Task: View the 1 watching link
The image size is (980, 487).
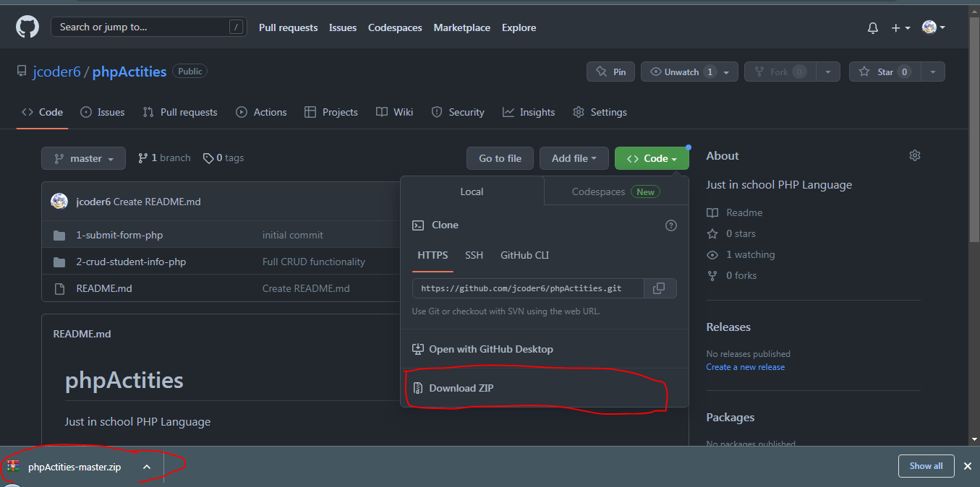Action: (741, 254)
